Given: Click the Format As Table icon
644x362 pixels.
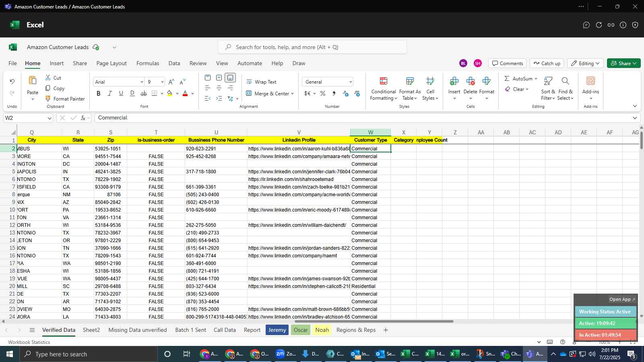Looking at the screenshot, I should coord(410,81).
